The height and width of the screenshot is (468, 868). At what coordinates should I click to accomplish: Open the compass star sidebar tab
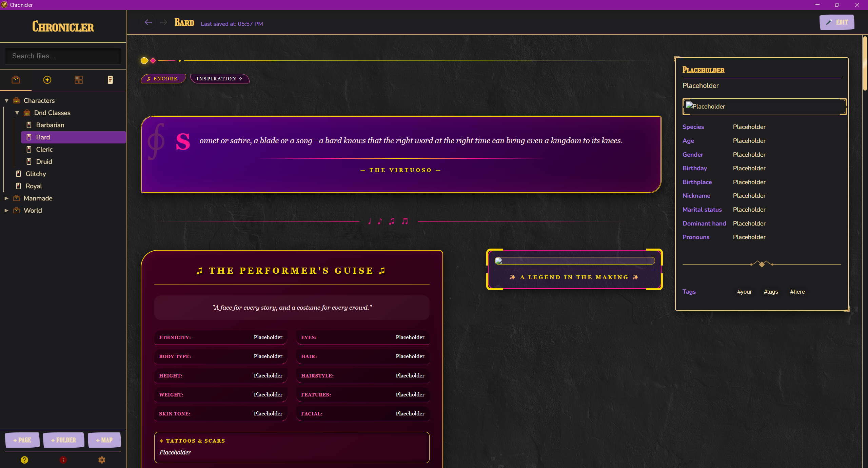pos(47,80)
